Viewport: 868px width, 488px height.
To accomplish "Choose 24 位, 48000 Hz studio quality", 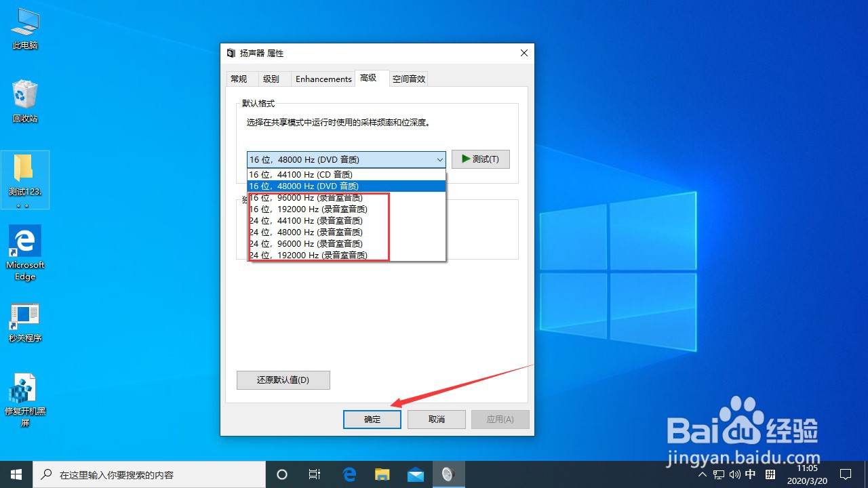I will [x=347, y=232].
